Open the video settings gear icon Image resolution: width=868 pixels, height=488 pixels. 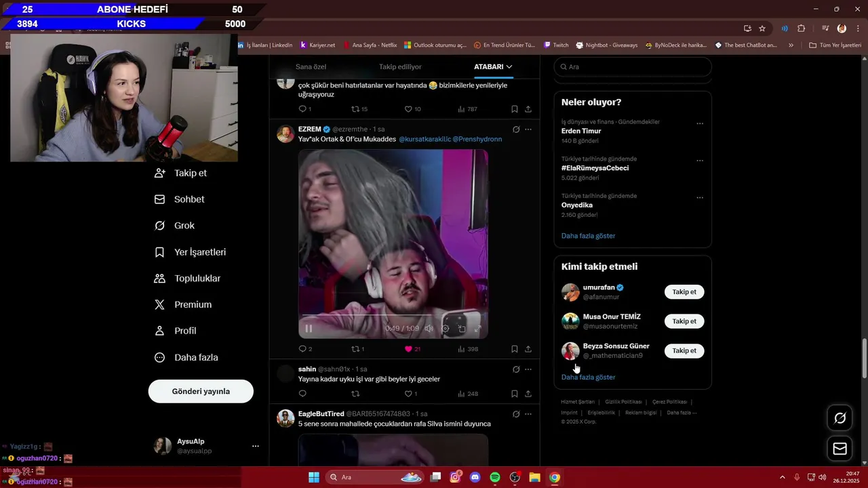pyautogui.click(x=446, y=329)
